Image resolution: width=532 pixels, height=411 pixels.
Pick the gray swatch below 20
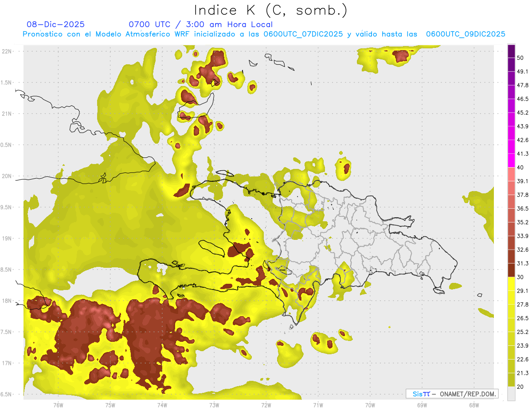click(511, 394)
